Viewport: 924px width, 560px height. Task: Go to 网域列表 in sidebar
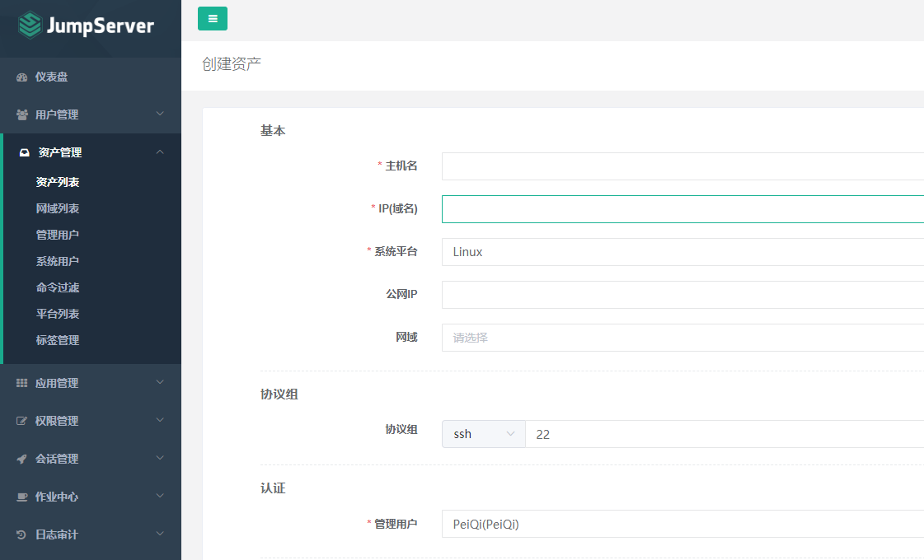point(58,209)
